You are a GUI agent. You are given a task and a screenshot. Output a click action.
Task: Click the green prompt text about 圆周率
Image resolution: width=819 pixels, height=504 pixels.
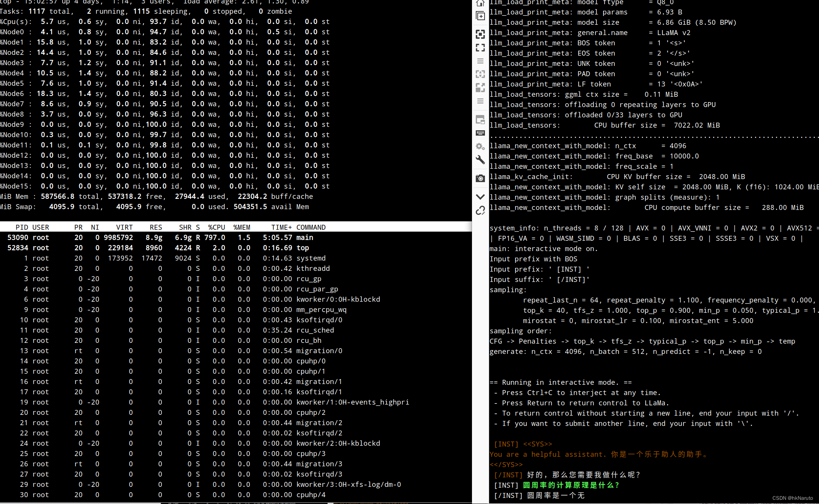pos(571,485)
